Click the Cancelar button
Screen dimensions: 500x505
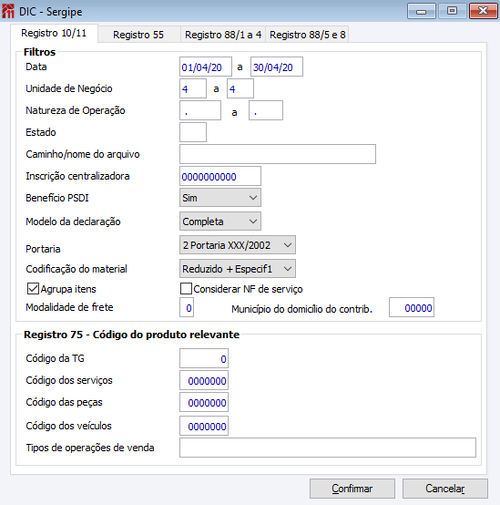click(x=445, y=489)
